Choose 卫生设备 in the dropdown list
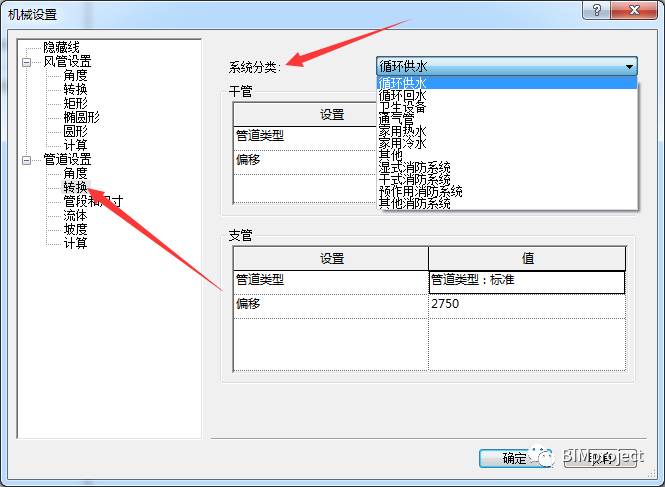The height and width of the screenshot is (487, 665). pyautogui.click(x=507, y=107)
